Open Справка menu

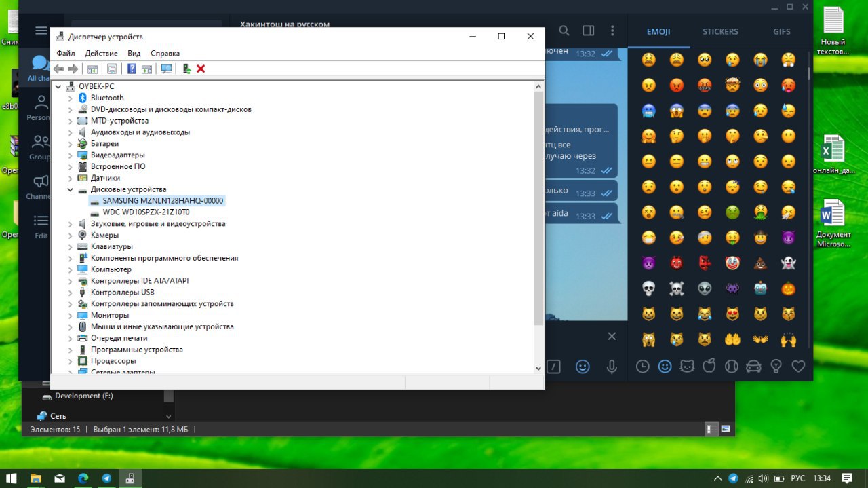pos(165,53)
